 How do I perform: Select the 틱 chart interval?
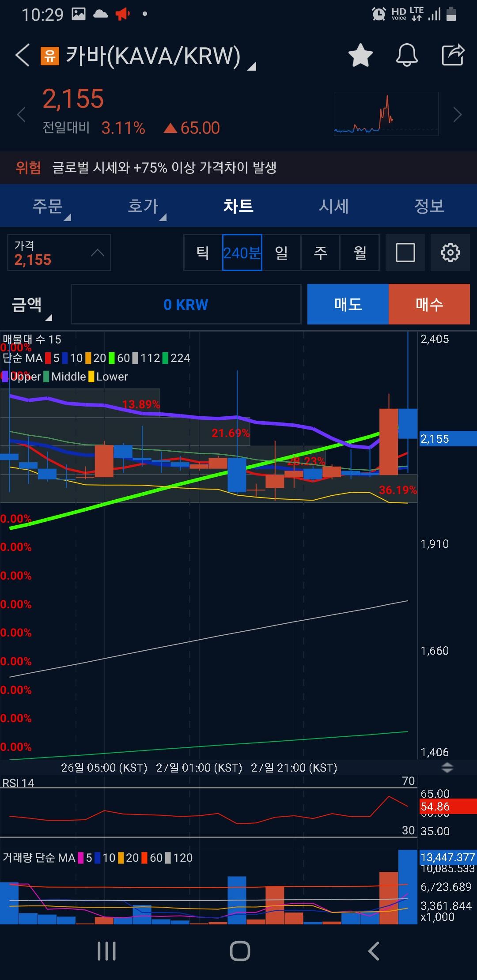point(203,253)
